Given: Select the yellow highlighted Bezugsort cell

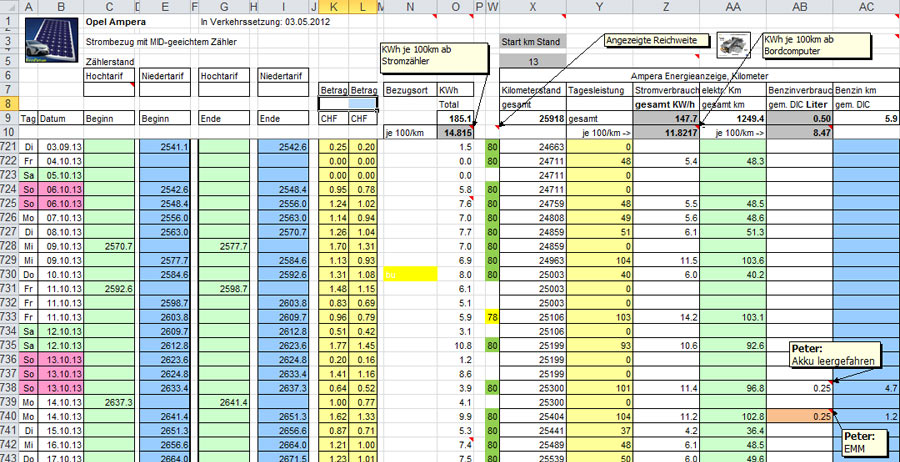Looking at the screenshot, I should pos(410,274).
